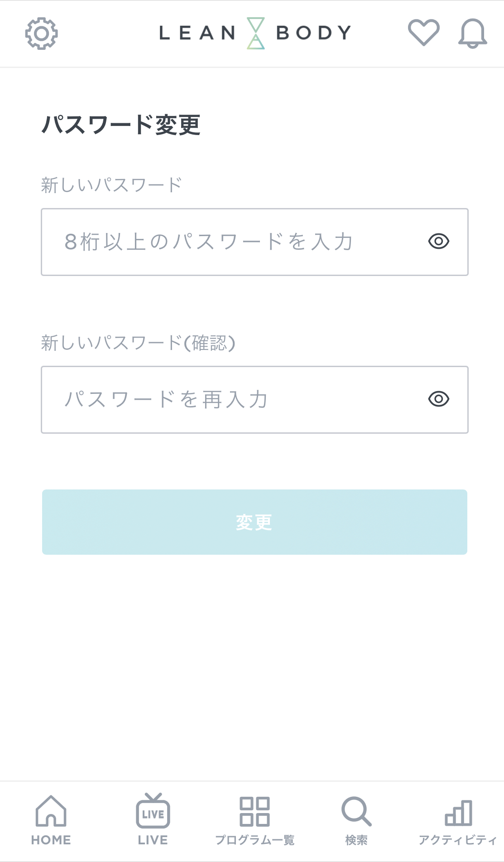The image size is (504, 862).
Task: Click the BODY text in the logo
Action: point(313,33)
